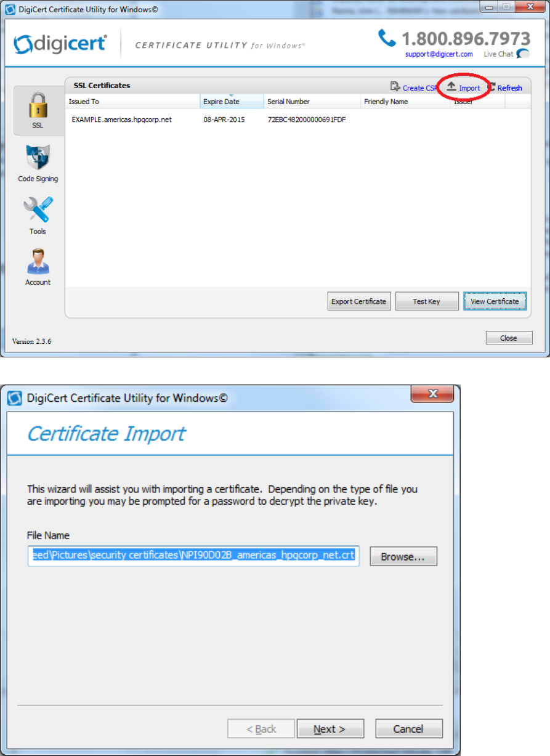The image size is (550, 756).
Task: Email support@digicert.com via the link
Action: tap(439, 54)
